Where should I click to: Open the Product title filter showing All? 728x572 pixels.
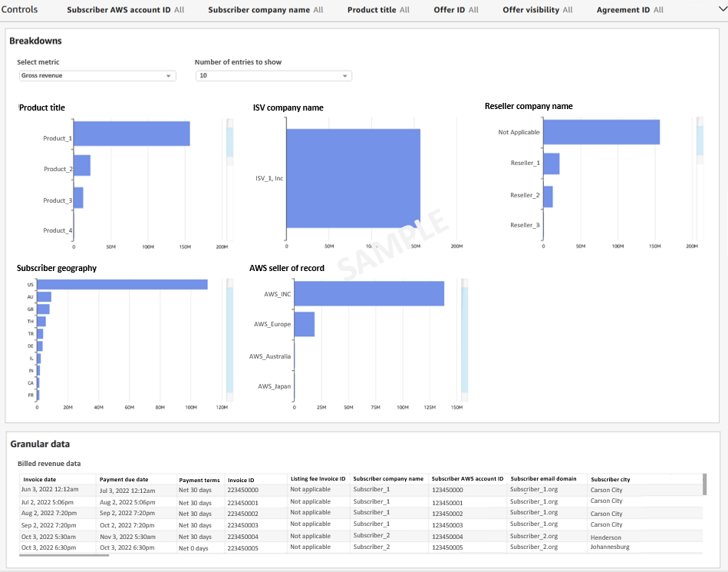pyautogui.click(x=378, y=11)
